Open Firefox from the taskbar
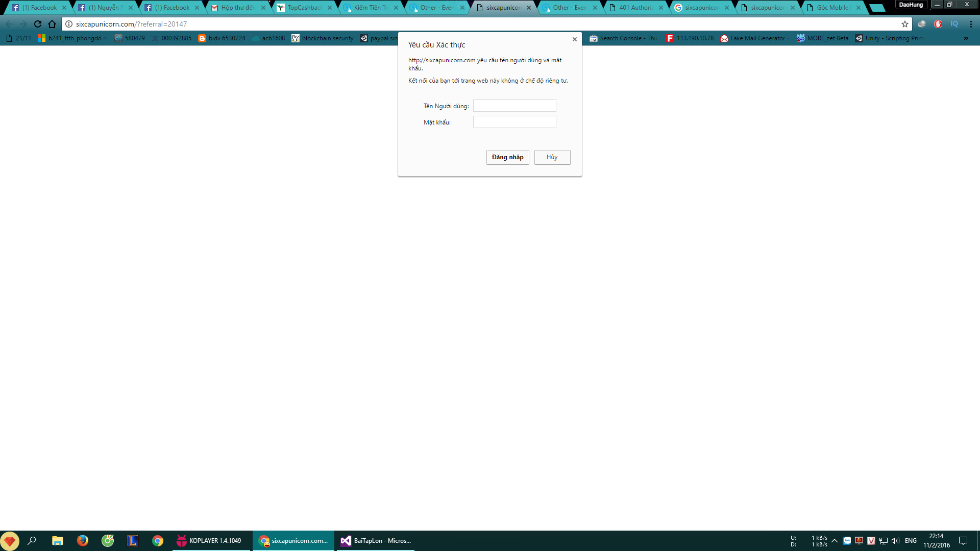This screenshot has width=980, height=551. [82, 541]
